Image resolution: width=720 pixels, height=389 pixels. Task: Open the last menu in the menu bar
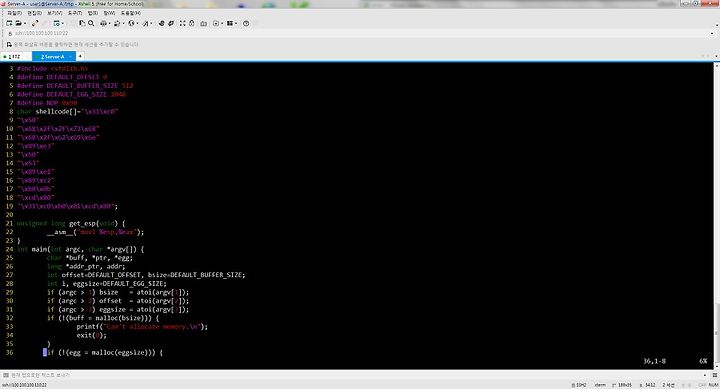tap(130, 13)
